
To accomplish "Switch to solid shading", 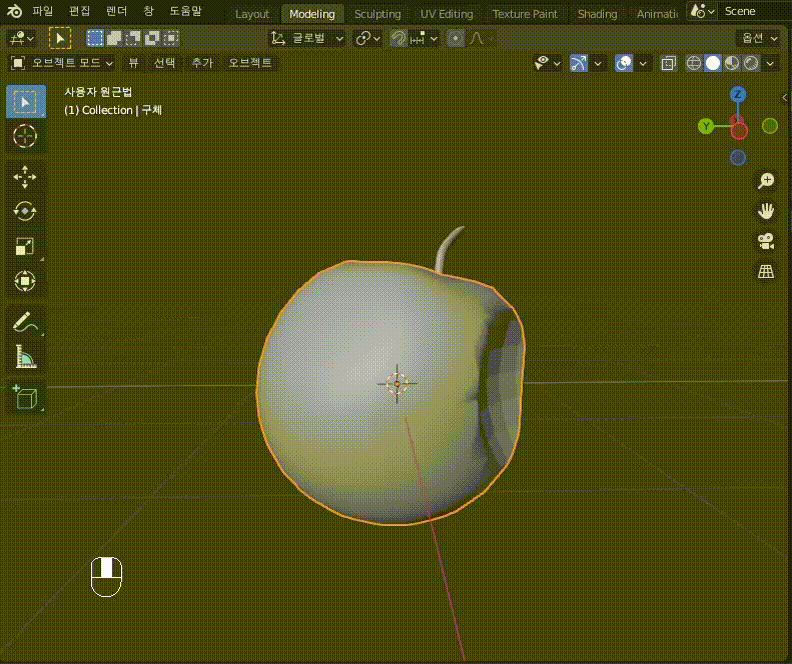I will [x=713, y=63].
